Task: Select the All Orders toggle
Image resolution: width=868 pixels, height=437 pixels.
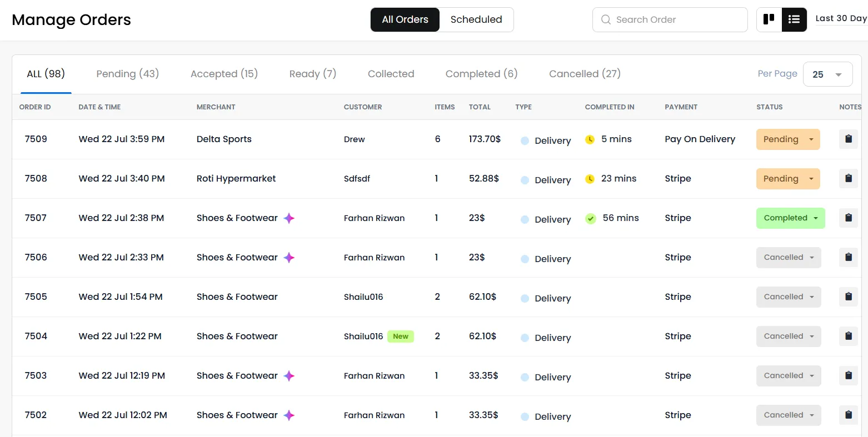Action: [405, 19]
